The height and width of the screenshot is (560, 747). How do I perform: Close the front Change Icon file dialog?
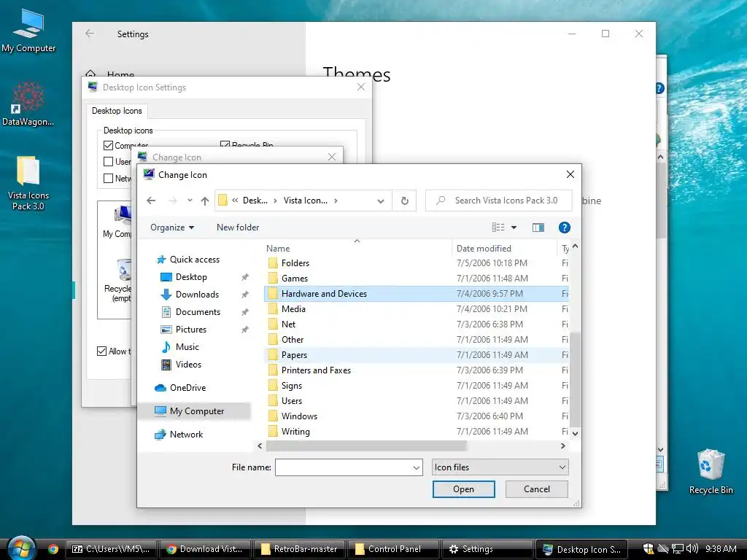570,175
